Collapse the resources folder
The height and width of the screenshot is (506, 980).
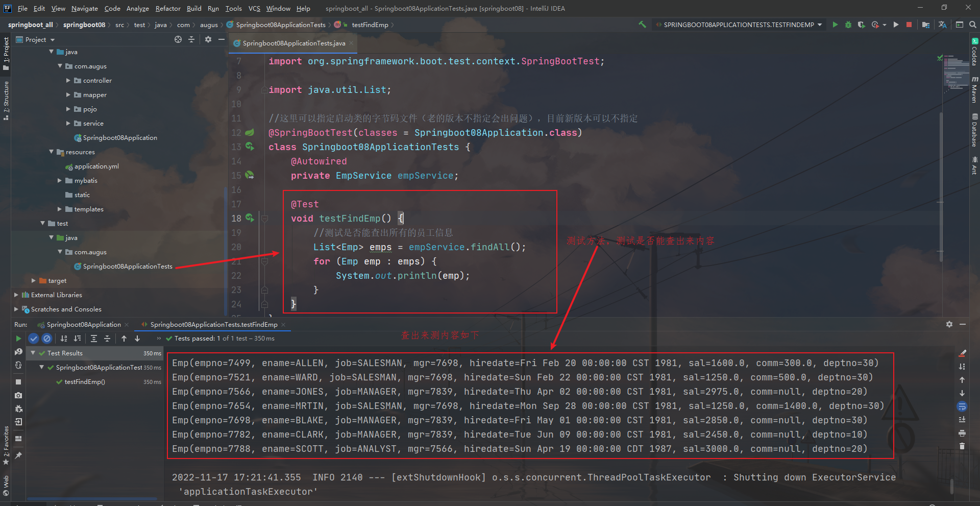click(x=51, y=152)
